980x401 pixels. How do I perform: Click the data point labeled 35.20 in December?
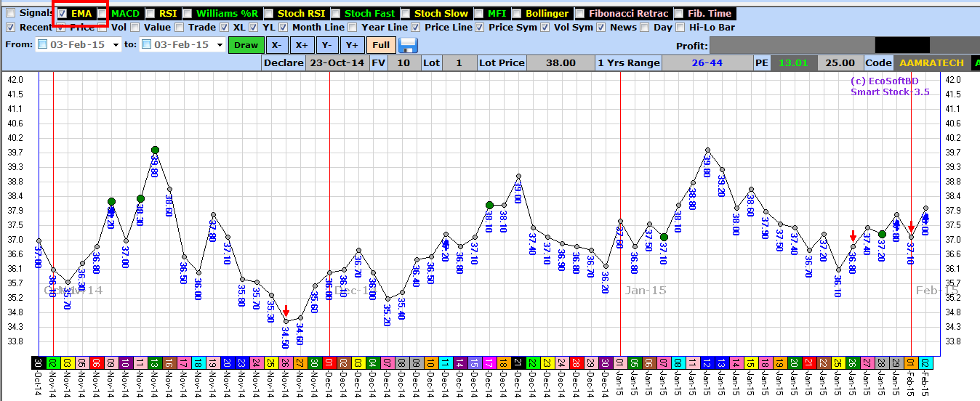point(387,299)
